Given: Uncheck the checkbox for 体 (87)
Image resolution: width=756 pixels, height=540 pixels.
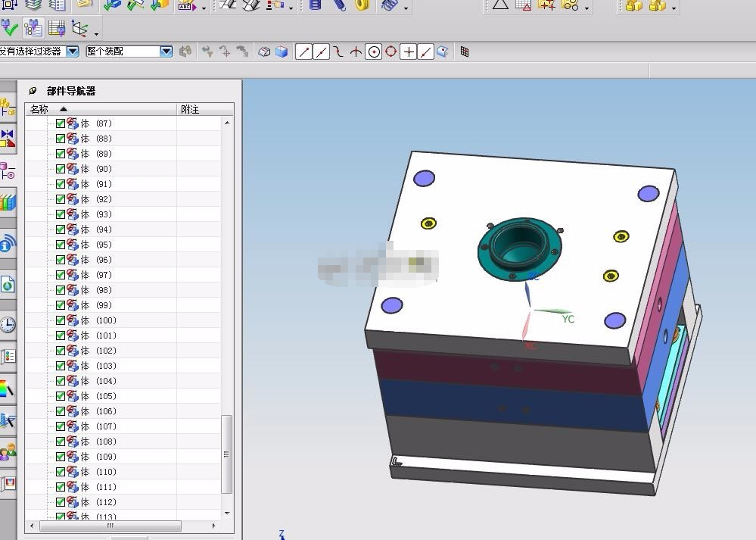Looking at the screenshot, I should (61, 123).
